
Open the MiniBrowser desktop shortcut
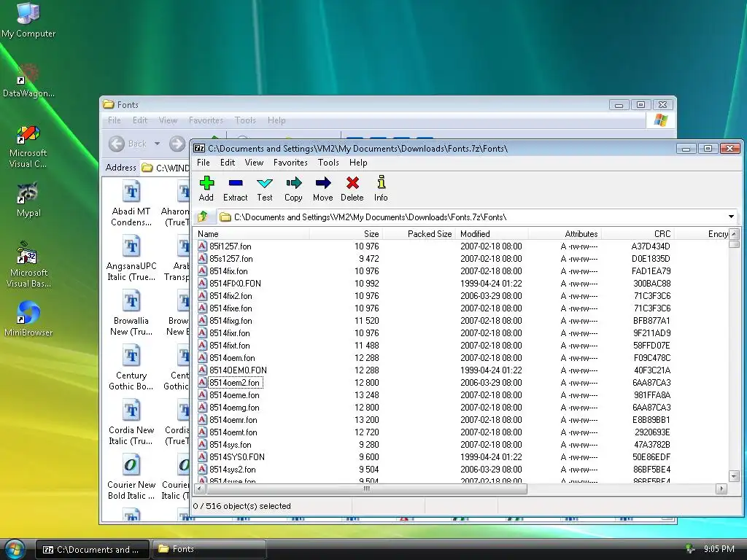[x=28, y=319]
